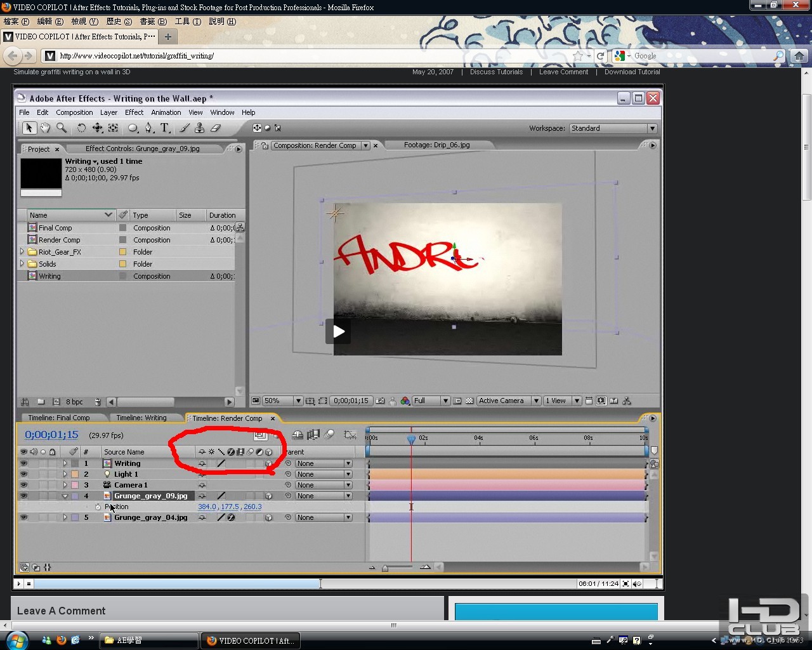Bookmark page with star icon in URL bar
This screenshot has width=812, height=650.
coord(577,56)
